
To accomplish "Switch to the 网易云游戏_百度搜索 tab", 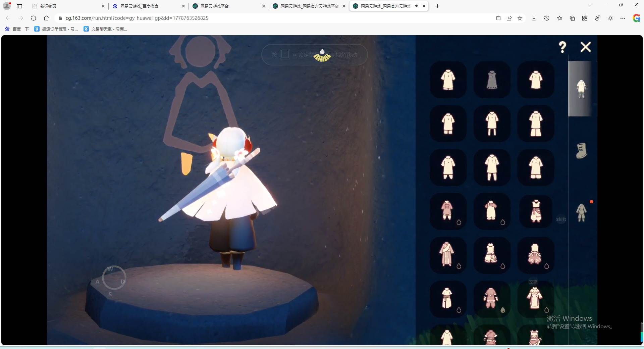I will (149, 6).
